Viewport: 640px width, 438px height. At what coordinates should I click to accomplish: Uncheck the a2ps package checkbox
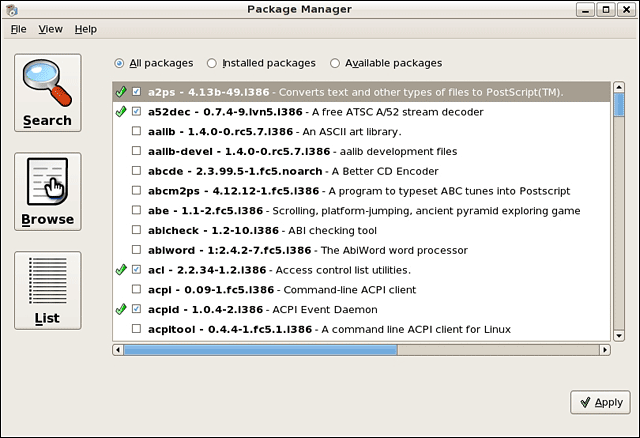coord(136,91)
